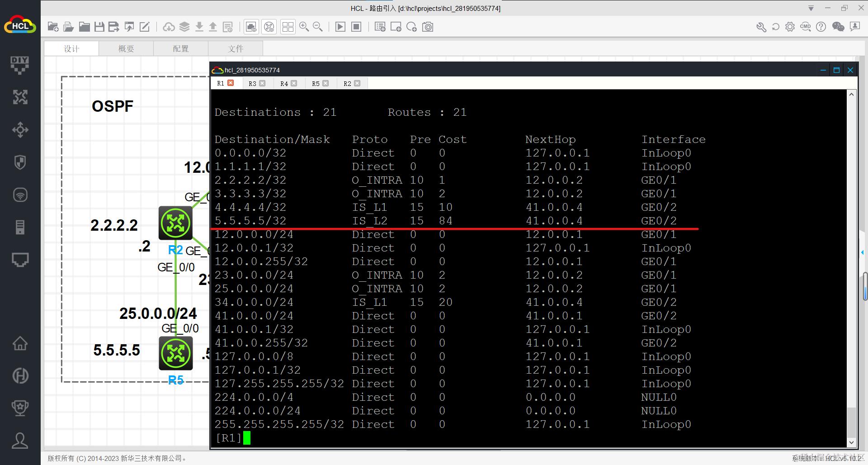Open the 配置 tab
This screenshot has width=868, height=465.
pos(181,48)
